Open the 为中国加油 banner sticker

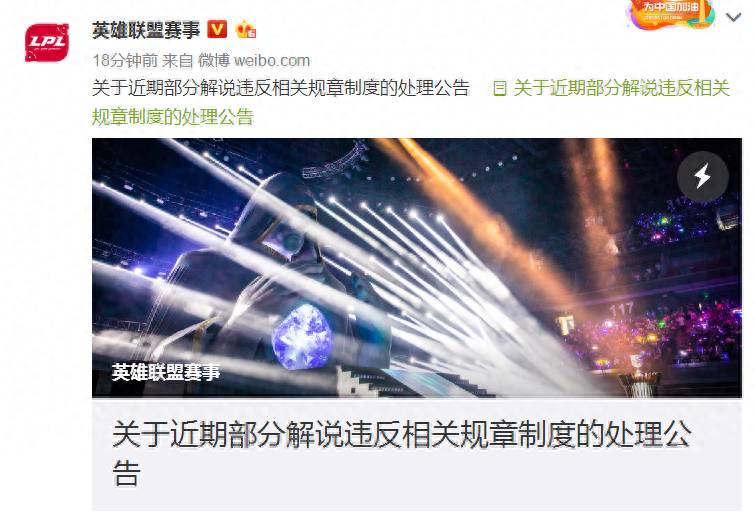click(671, 13)
